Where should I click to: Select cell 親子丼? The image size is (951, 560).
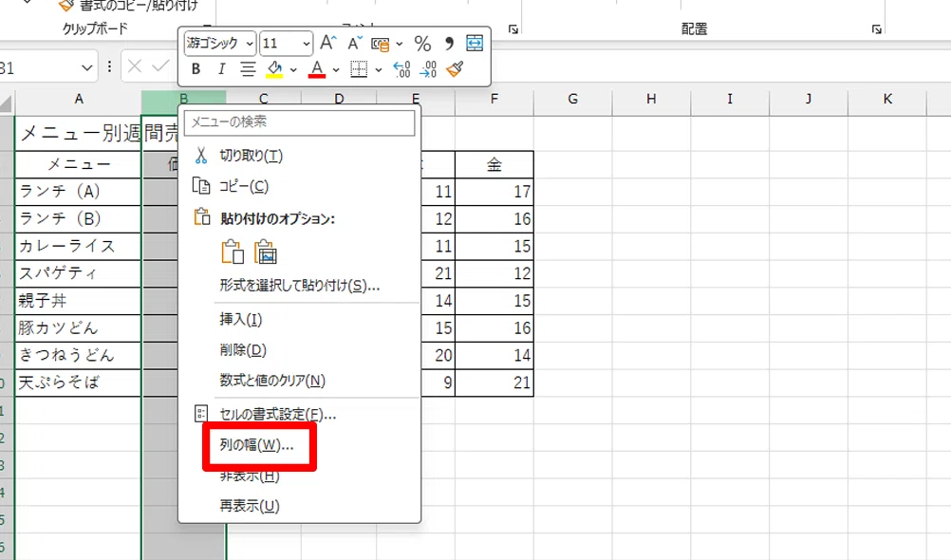click(x=78, y=301)
